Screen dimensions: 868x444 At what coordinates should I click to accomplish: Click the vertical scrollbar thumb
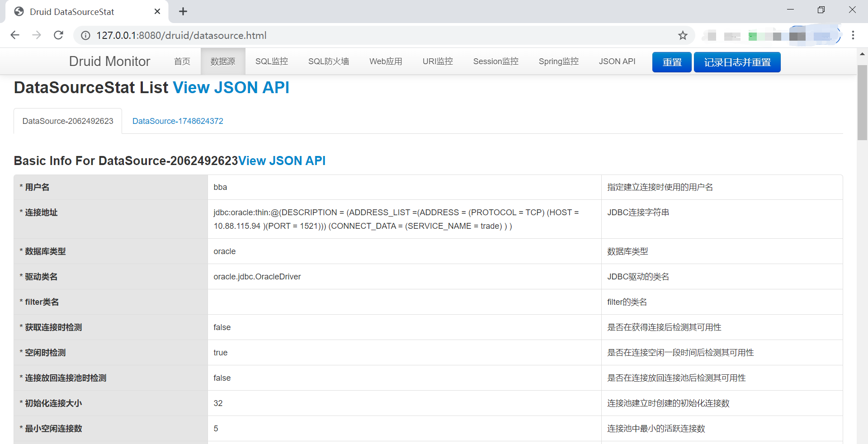click(x=862, y=102)
